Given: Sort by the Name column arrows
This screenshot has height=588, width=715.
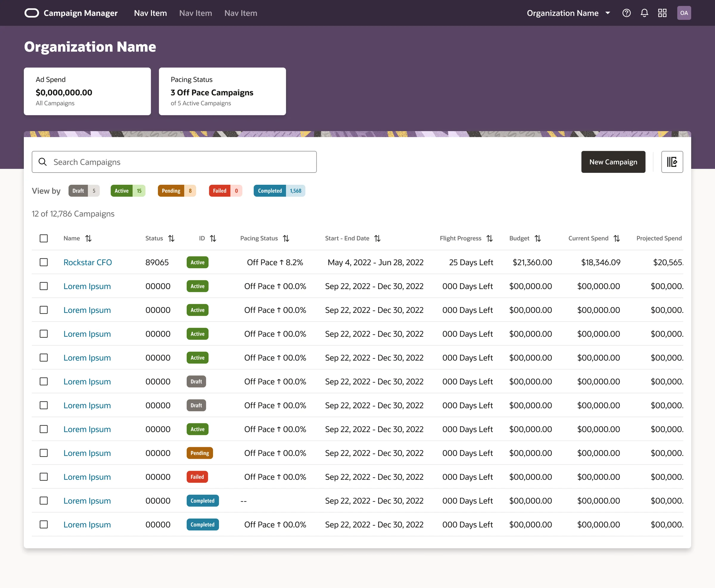Looking at the screenshot, I should point(88,238).
